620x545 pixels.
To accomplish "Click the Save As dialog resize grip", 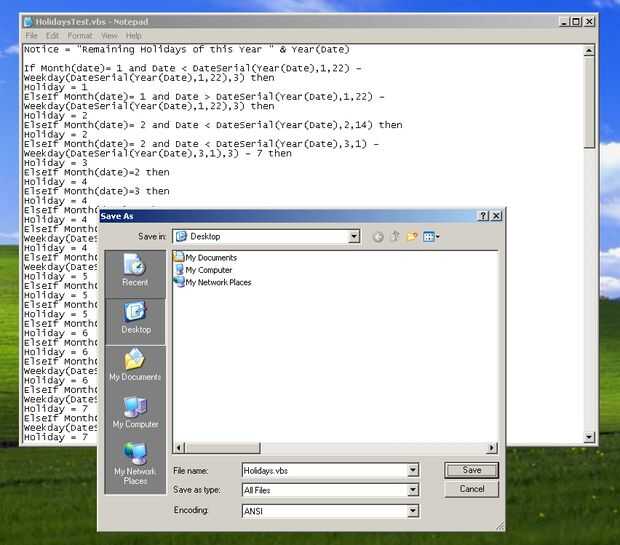I will [500, 526].
